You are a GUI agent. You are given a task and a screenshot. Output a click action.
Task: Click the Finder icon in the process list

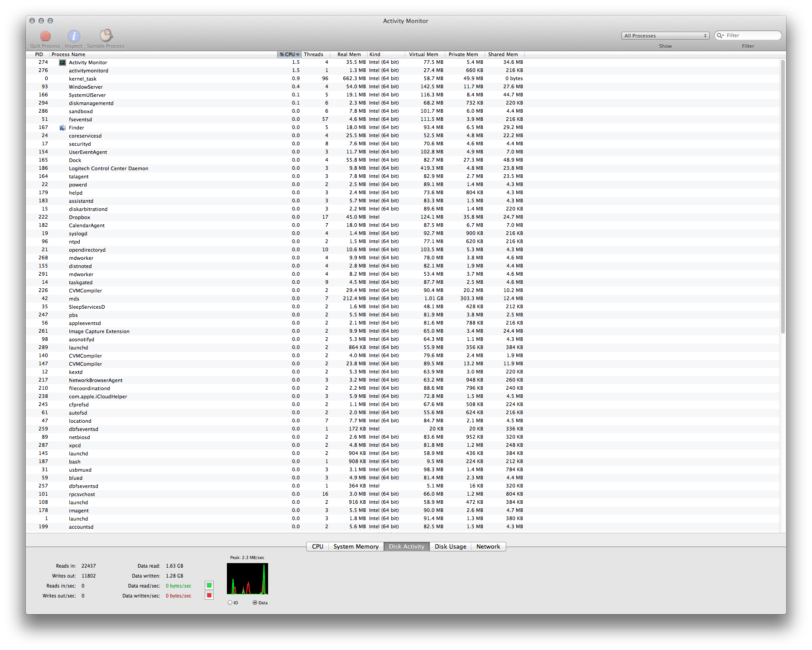[62, 128]
